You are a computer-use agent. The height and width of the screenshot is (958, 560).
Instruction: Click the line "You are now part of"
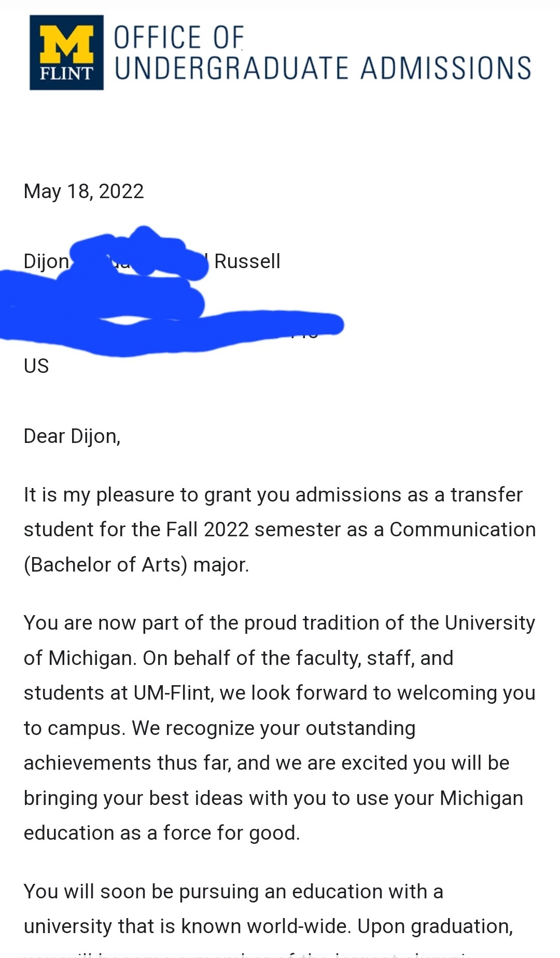click(x=279, y=623)
